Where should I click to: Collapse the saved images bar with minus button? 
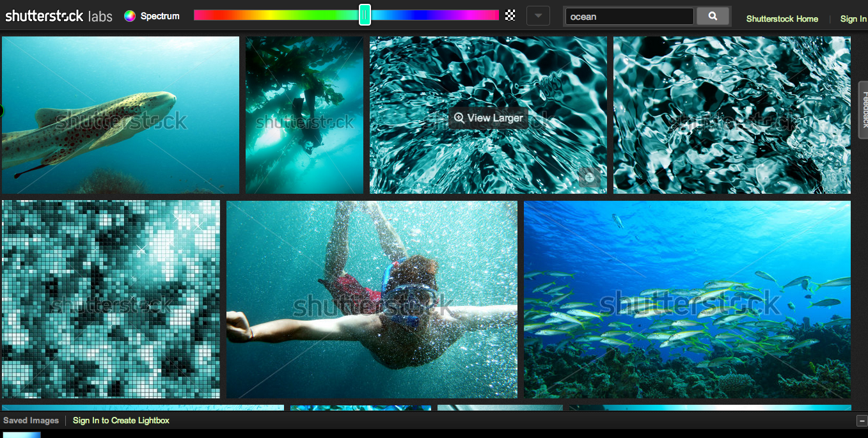coord(861,421)
